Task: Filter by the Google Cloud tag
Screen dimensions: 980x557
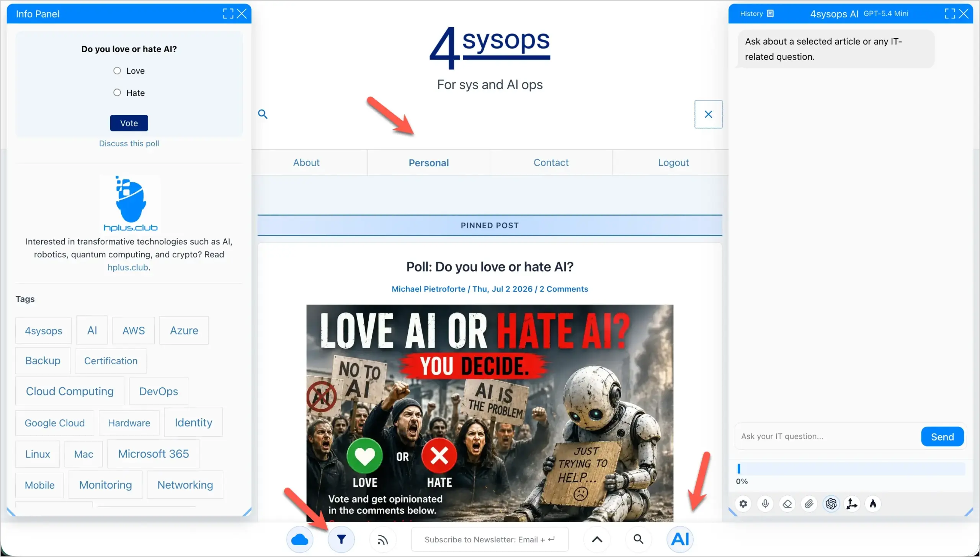Action: [54, 423]
